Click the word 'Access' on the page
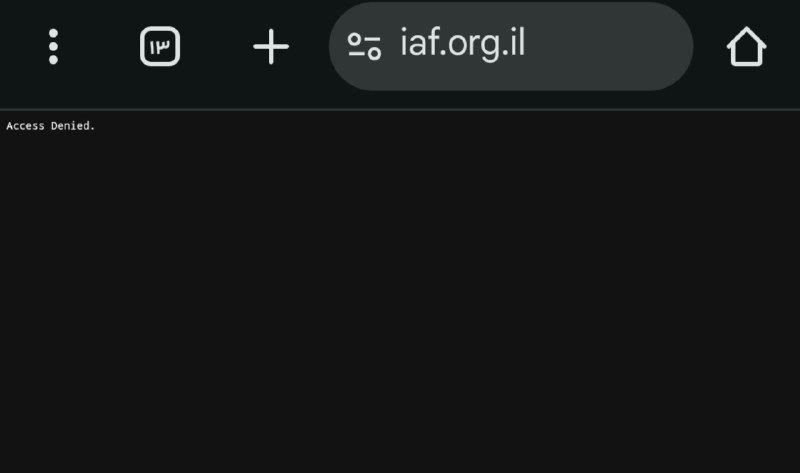 [25, 126]
